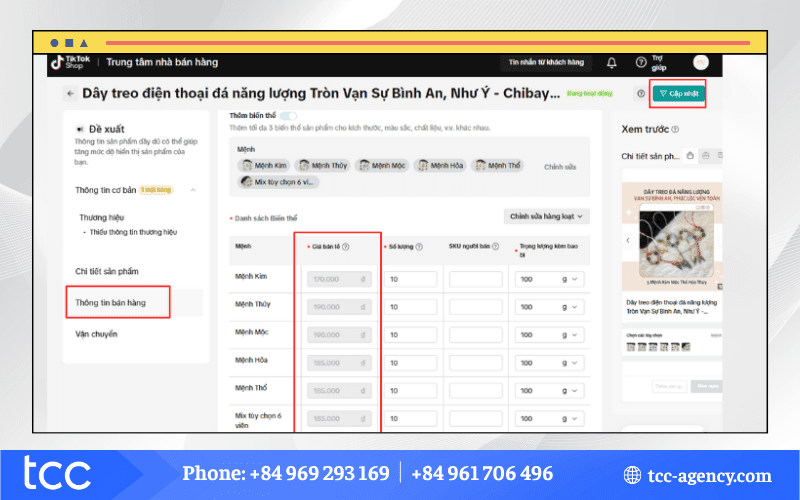Click the Mix tùy chọn 6 vi... chip
Screen dimensions: 800x500
pyautogui.click(x=279, y=182)
